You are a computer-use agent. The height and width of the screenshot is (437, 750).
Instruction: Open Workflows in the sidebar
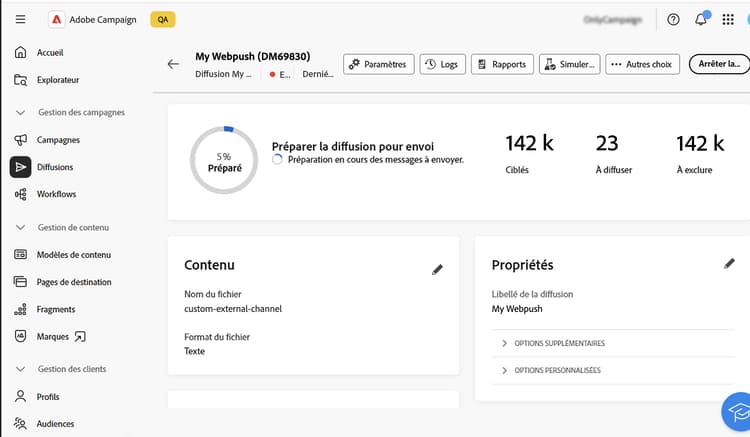56,194
